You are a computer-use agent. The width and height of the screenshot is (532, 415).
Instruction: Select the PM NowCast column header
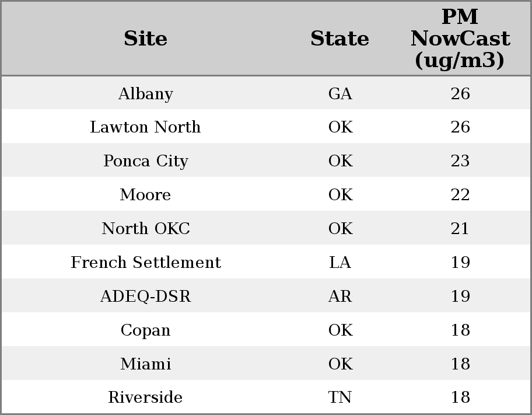click(x=460, y=39)
